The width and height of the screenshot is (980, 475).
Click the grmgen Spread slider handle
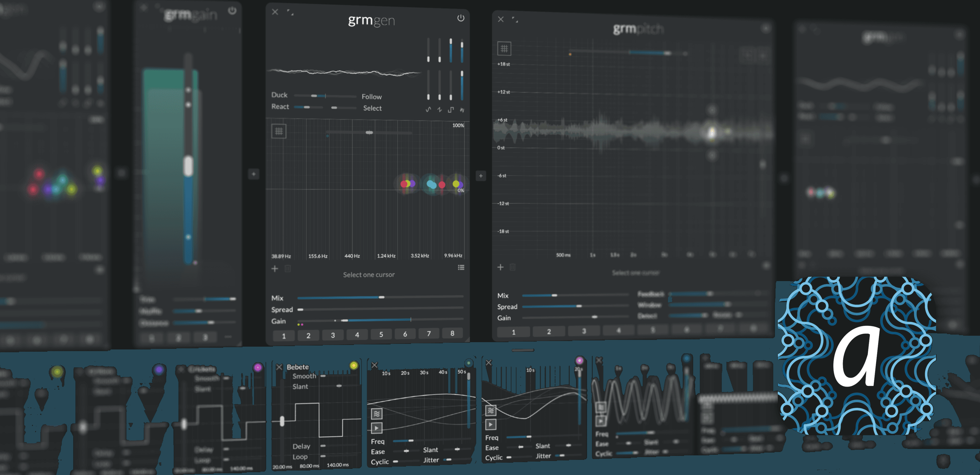coord(300,309)
